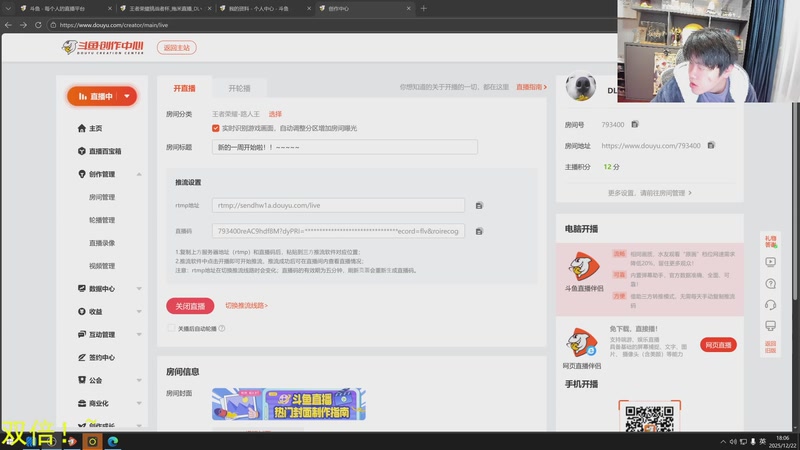This screenshot has width=800, height=450.
Task: Switch to the 开轮播 tab
Action: (239, 88)
